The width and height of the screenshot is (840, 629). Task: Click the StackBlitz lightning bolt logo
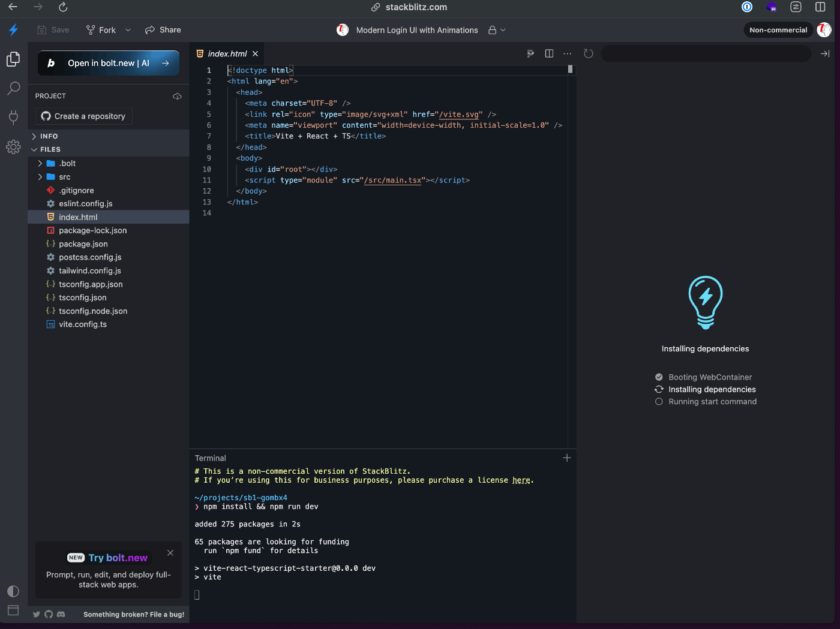point(13,30)
